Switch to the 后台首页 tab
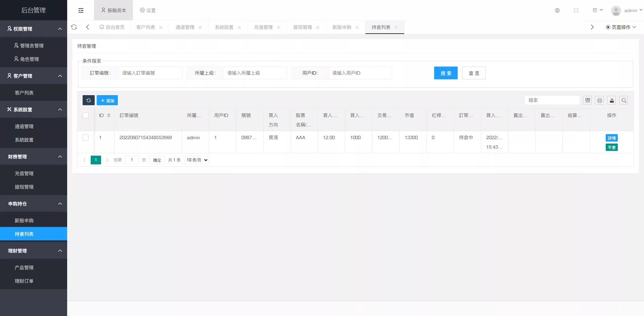Image resolution: width=644 pixels, height=316 pixels. [112, 27]
